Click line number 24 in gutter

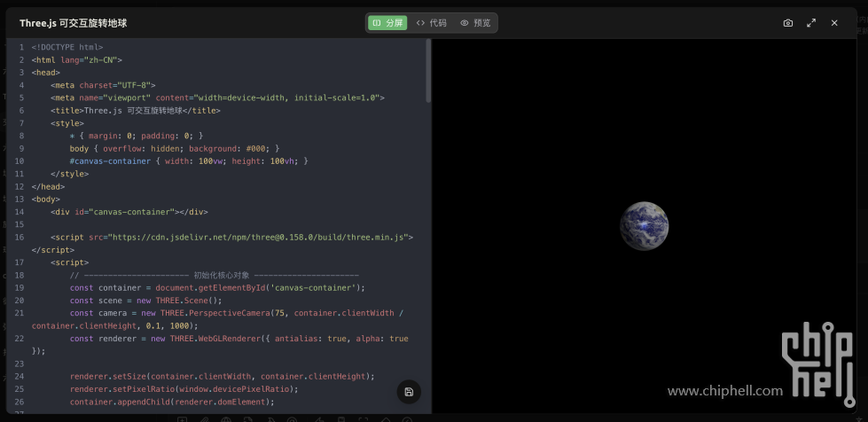point(20,376)
